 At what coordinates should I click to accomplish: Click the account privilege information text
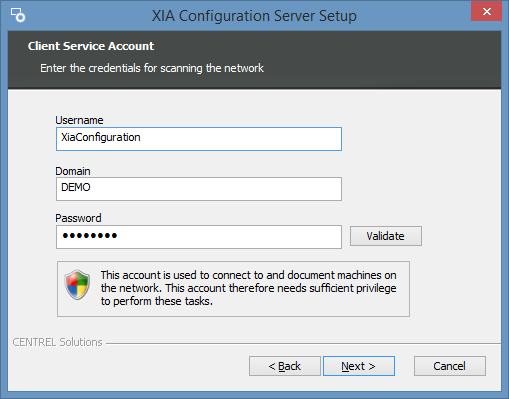coord(249,288)
